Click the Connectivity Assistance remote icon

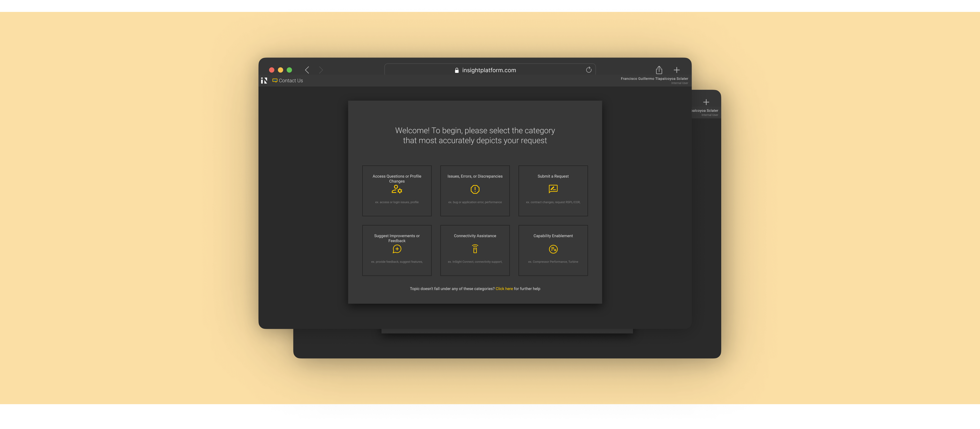[475, 249]
